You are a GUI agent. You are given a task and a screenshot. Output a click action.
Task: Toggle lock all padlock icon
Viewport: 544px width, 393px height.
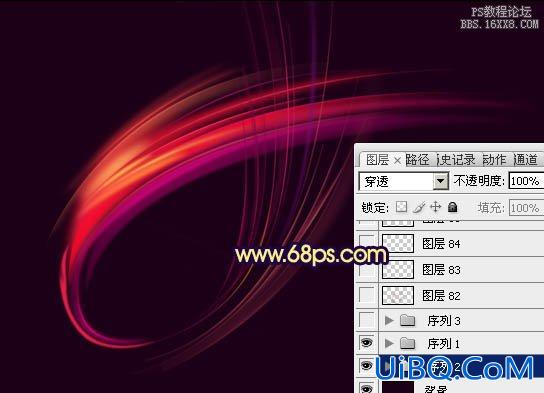coord(452,207)
